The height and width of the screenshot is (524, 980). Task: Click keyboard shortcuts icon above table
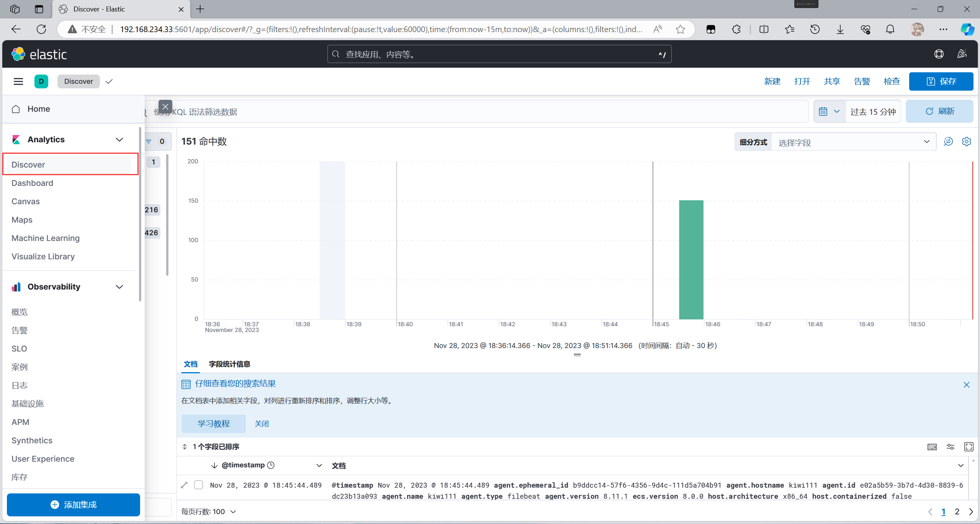932,447
